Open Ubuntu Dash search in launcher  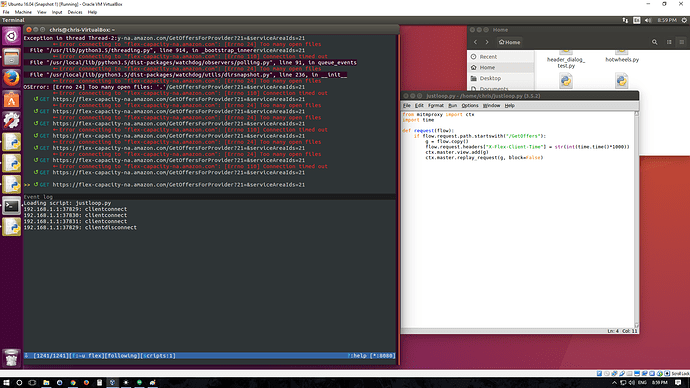point(11,36)
